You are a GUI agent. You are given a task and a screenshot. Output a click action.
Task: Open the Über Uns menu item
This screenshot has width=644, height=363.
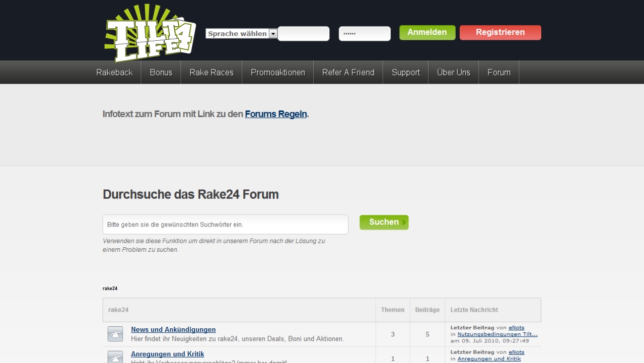click(x=454, y=72)
